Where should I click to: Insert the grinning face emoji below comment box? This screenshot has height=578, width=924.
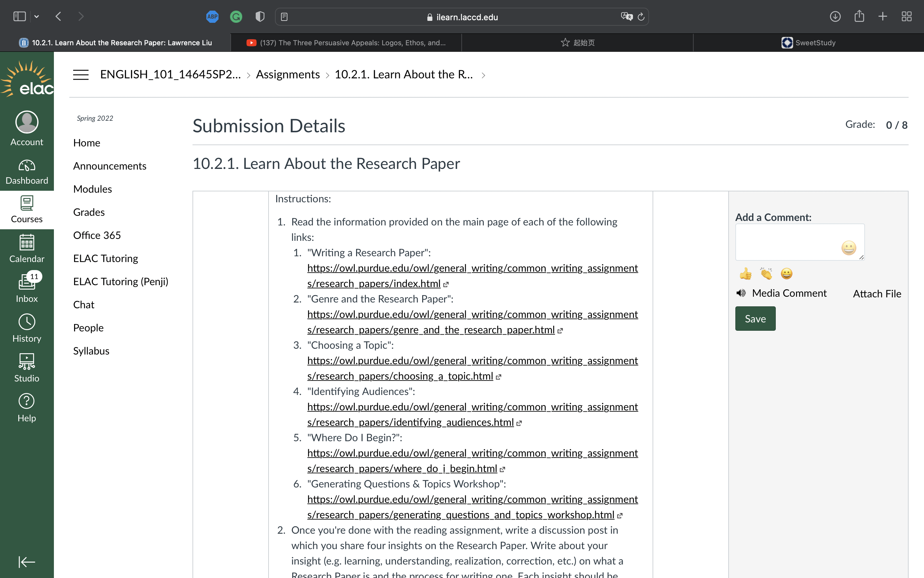click(787, 274)
